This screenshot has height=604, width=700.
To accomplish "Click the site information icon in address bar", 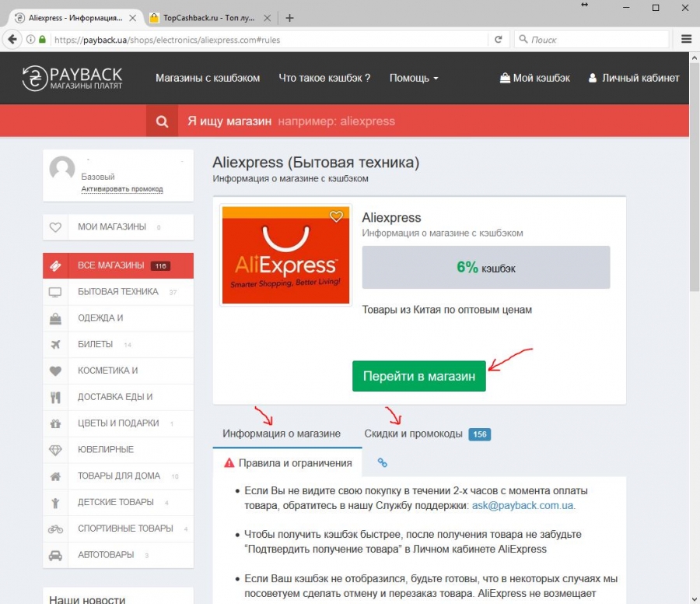I will tap(30, 40).
